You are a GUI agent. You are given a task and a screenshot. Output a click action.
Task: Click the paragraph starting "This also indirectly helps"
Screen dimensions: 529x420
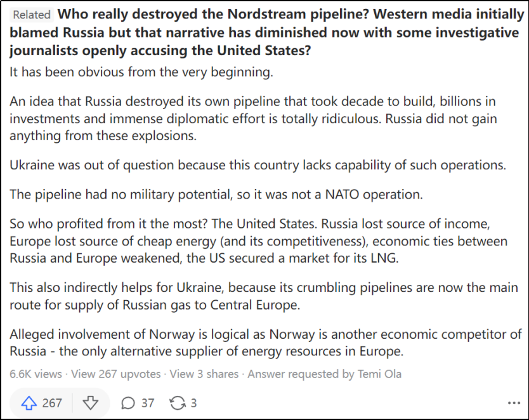pyautogui.click(x=264, y=296)
